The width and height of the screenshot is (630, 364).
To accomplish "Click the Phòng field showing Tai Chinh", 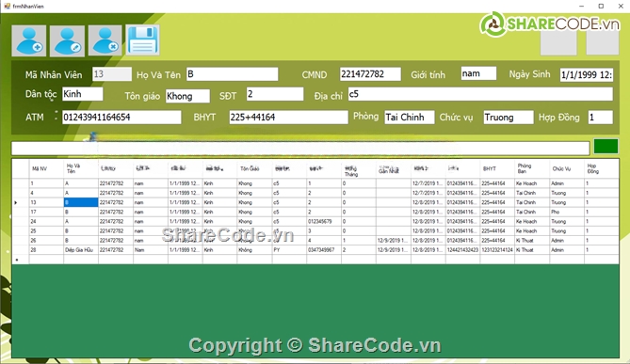I will [410, 118].
